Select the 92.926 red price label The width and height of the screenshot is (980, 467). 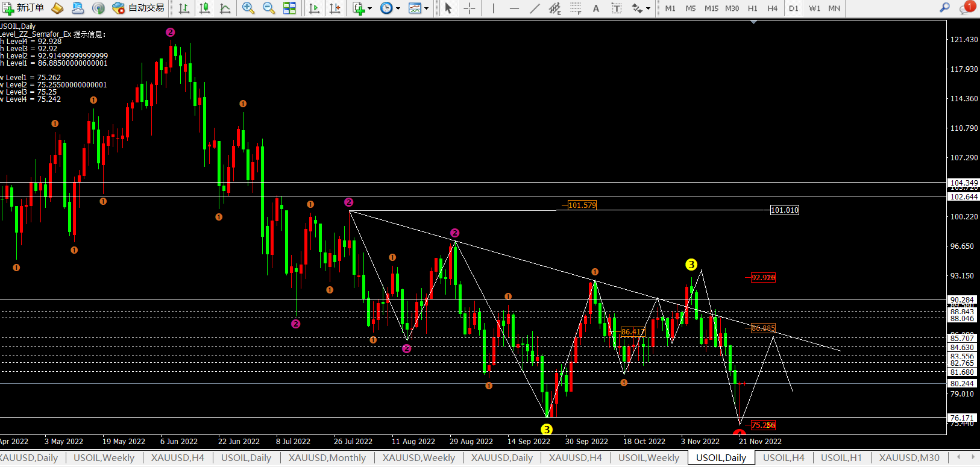pos(763,278)
